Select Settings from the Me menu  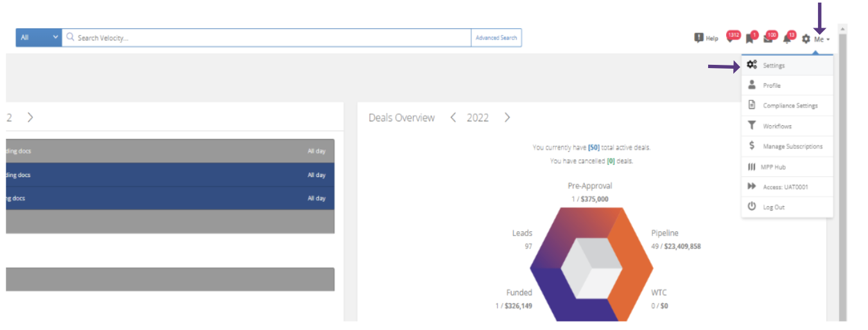click(774, 65)
